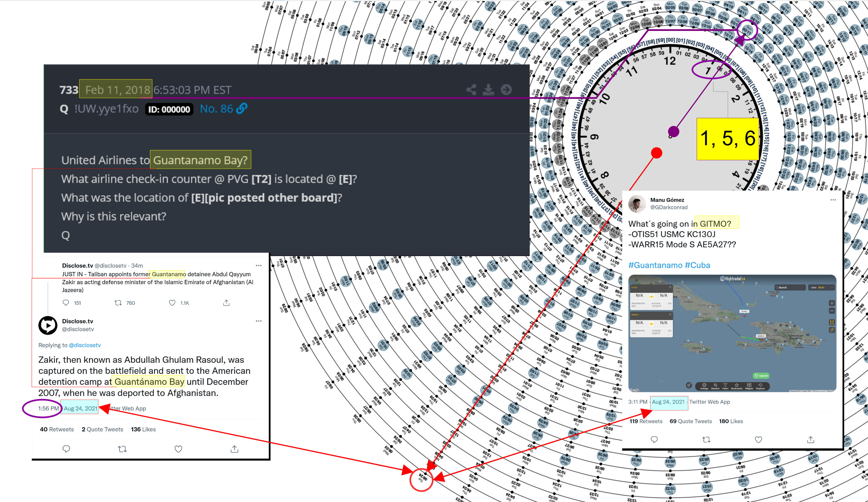Open the VIEW Multi dropdown on map
The image size is (868, 502).
coord(821,287)
